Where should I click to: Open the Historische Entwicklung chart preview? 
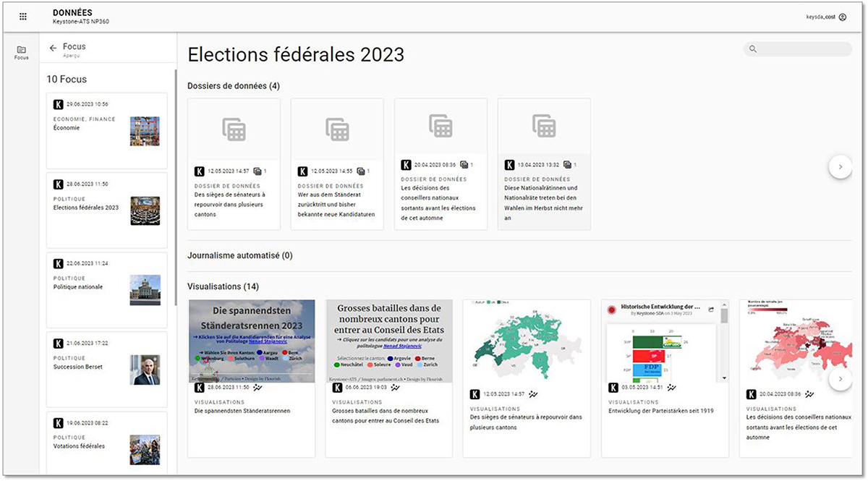(x=665, y=341)
